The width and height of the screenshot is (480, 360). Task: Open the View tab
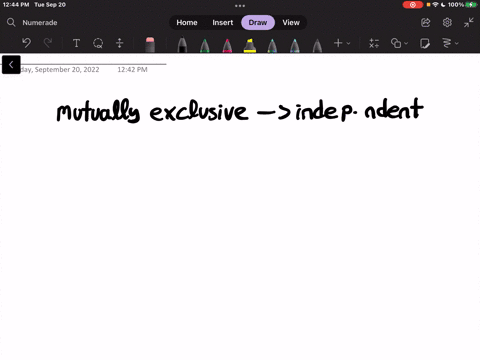tap(291, 22)
